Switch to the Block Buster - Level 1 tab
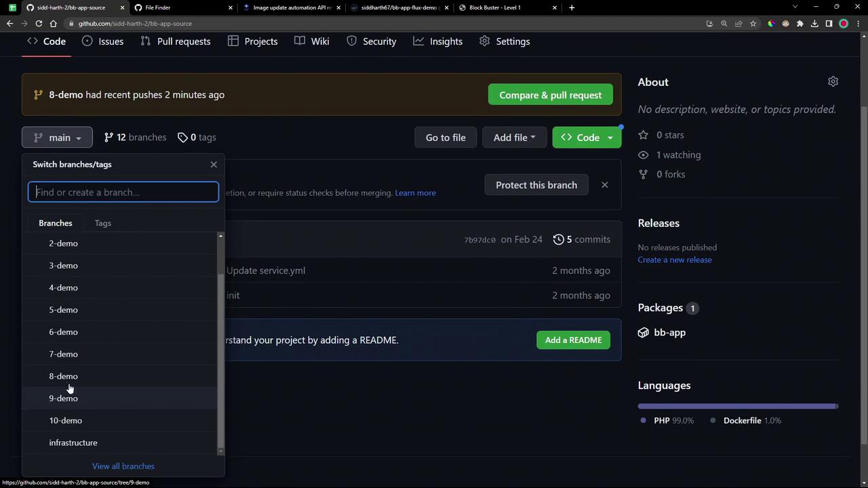Screen dimensions: 868x488 click(507, 7)
